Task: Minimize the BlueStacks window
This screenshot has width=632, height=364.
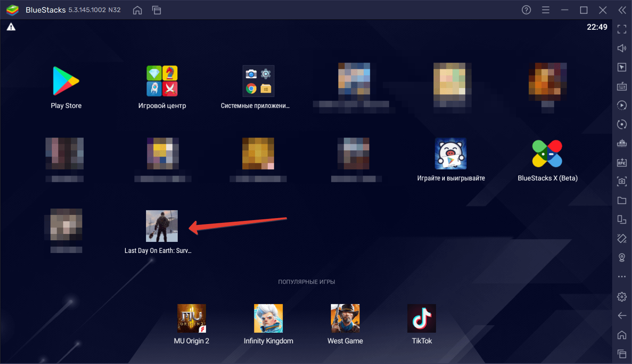Action: 565,10
